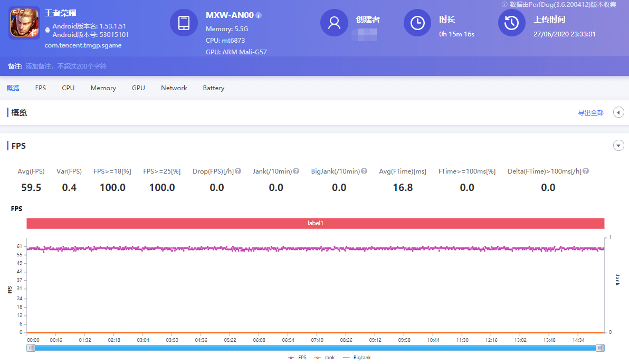Toggle Jank series in chart legend
This screenshot has width=629, height=364.
[325, 358]
